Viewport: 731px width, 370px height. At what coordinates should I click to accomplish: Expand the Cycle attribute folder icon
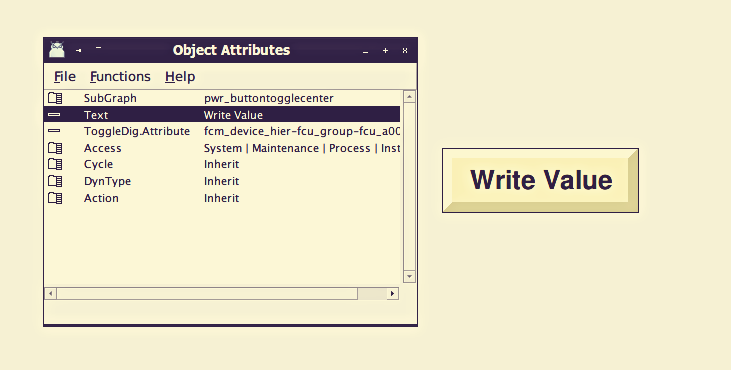55,164
